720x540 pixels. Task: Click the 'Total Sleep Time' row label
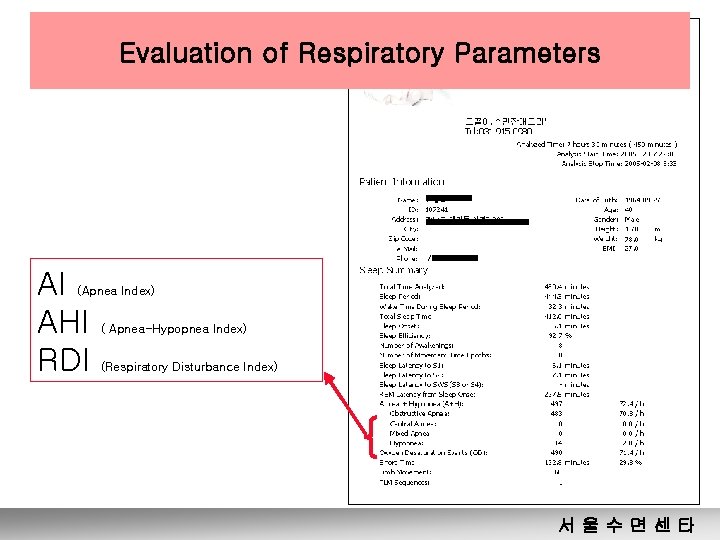405,316
